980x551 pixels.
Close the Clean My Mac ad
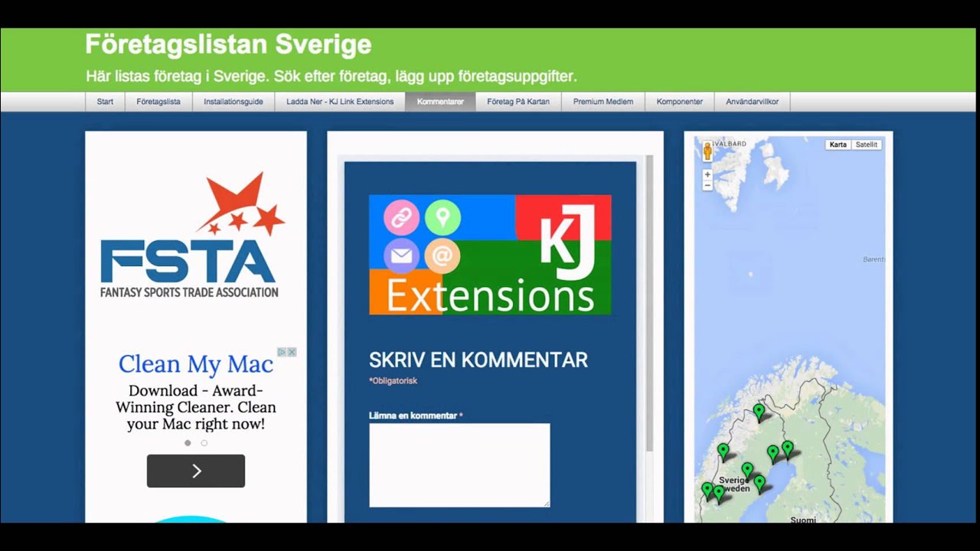click(292, 352)
